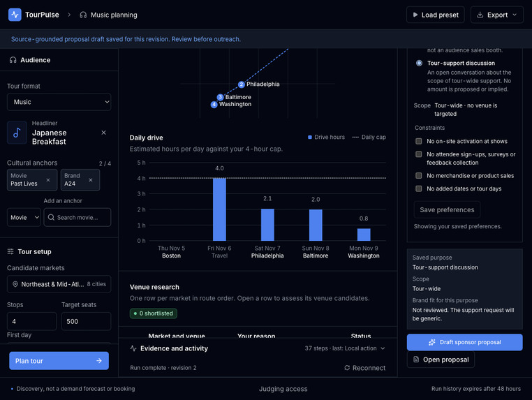Click 'Source-grounded proposal draft saved' banner text
The height and width of the screenshot is (400, 532).
(126, 39)
